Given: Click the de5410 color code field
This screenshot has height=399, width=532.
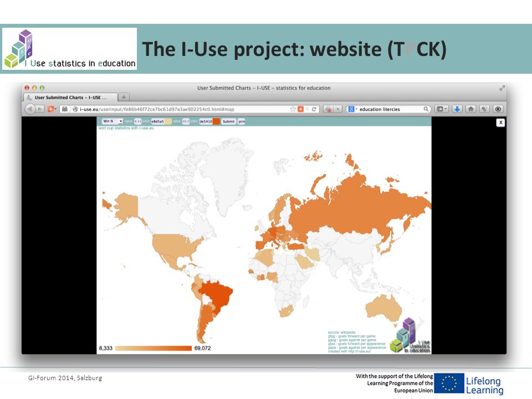Looking at the screenshot, I should click(x=206, y=121).
